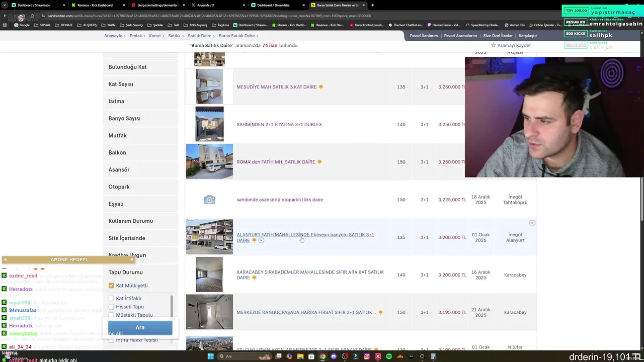This screenshot has height=362, width=644.
Task: Expand the Kullanım Durumu filter
Action: point(140,221)
